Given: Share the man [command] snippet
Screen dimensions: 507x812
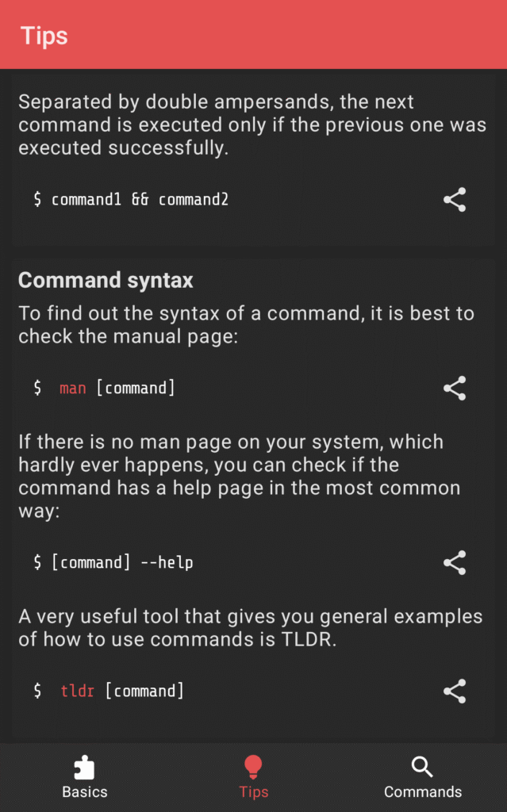Looking at the screenshot, I should tap(454, 388).
